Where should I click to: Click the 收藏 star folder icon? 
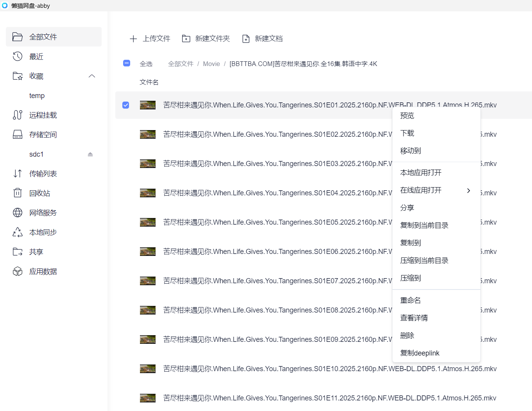click(x=18, y=76)
